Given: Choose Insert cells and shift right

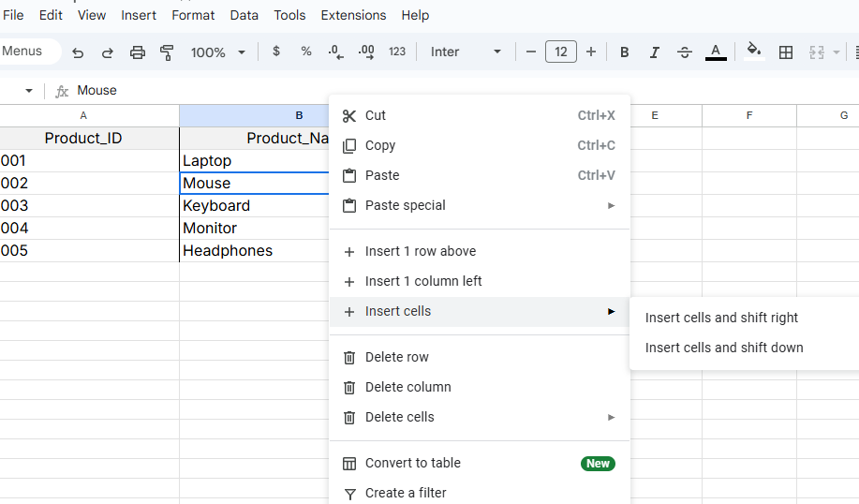Looking at the screenshot, I should [721, 318].
